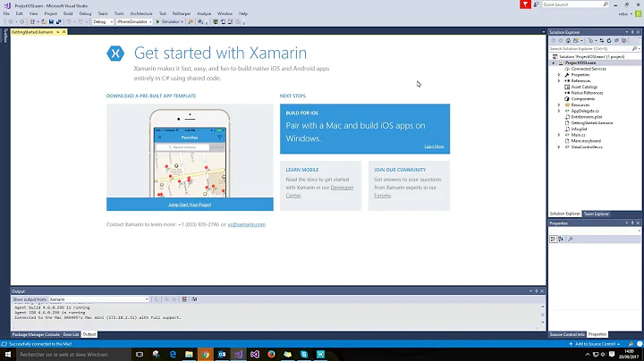
Task: Click Add to Source Control button
Action: 595,344
